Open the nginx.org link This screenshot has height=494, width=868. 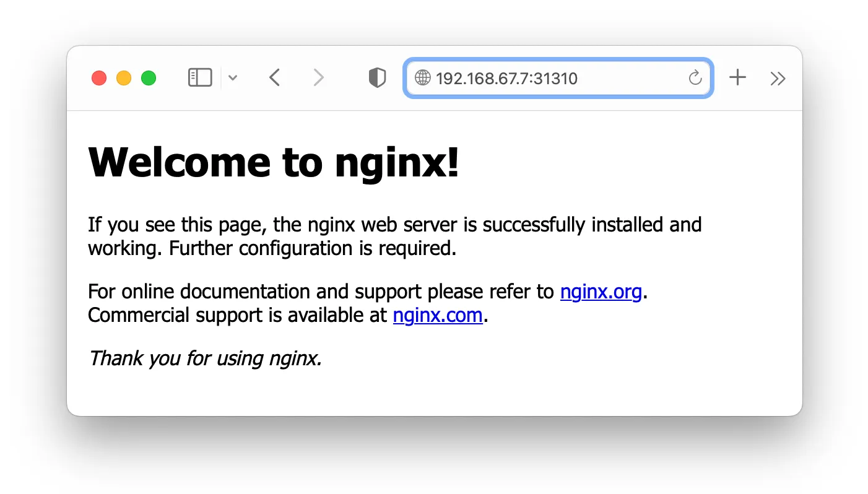[x=601, y=291]
